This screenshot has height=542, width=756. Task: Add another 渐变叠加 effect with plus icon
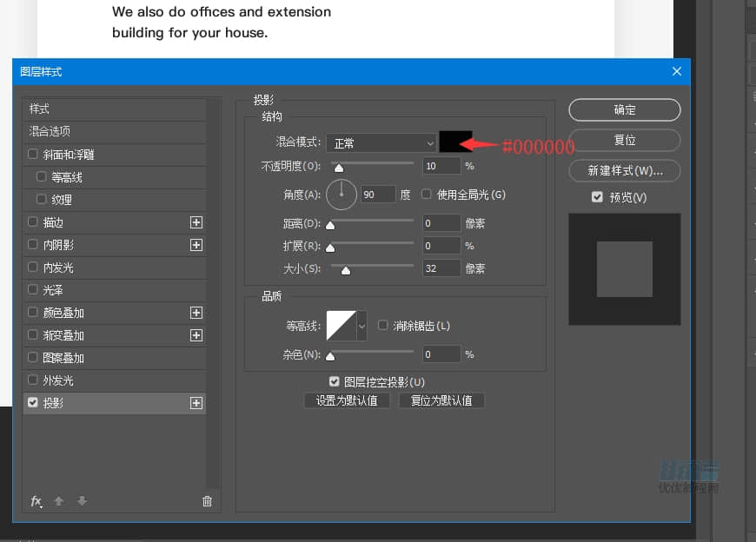coord(196,335)
